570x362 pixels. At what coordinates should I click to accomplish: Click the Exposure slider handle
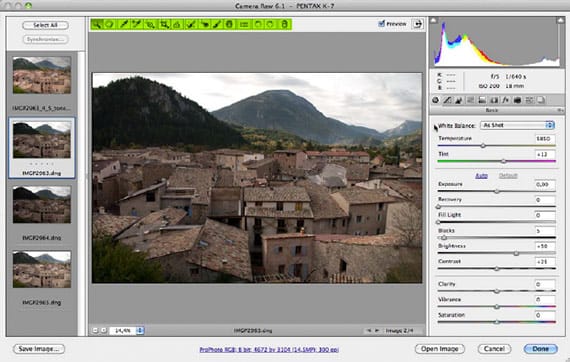(x=497, y=191)
